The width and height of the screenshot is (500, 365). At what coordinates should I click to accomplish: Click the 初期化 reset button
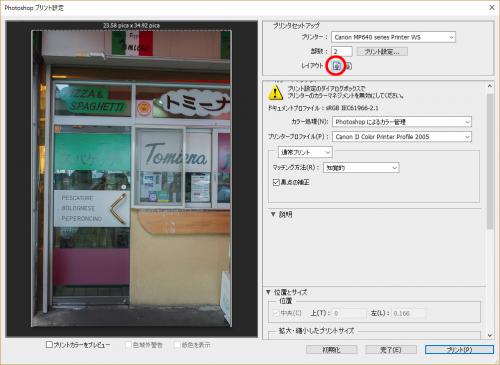[x=332, y=350]
